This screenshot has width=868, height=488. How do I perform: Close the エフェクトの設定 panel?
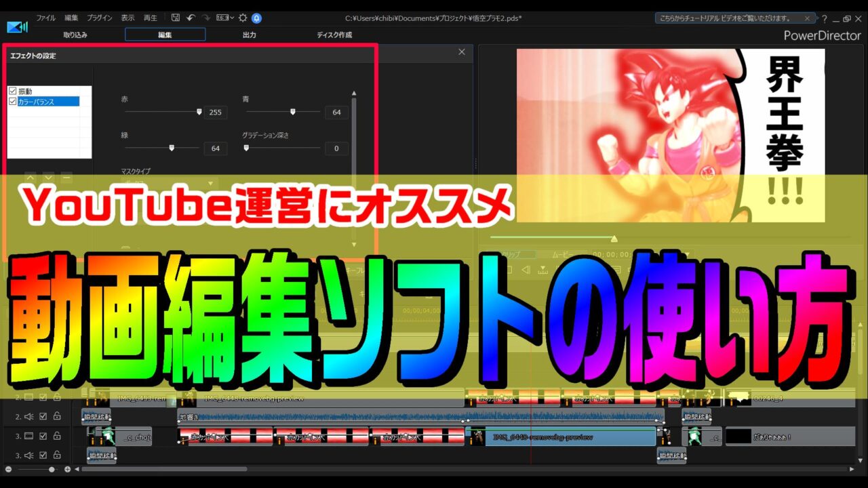point(462,52)
